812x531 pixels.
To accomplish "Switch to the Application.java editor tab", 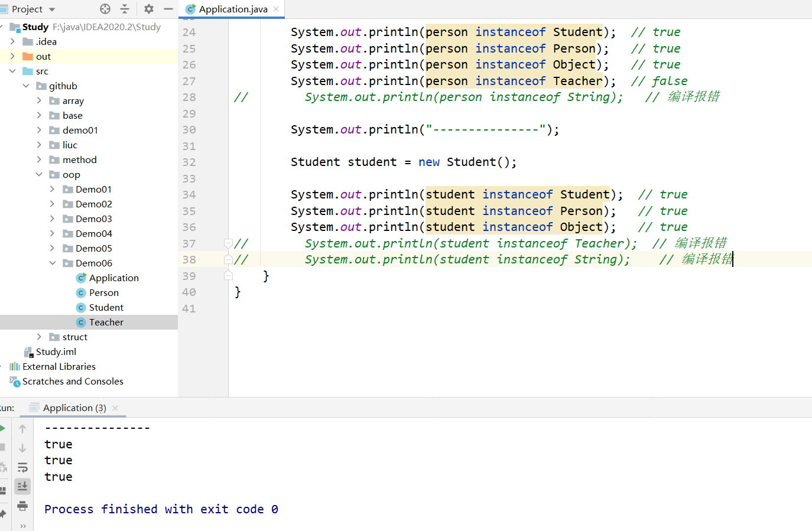I will [x=232, y=9].
